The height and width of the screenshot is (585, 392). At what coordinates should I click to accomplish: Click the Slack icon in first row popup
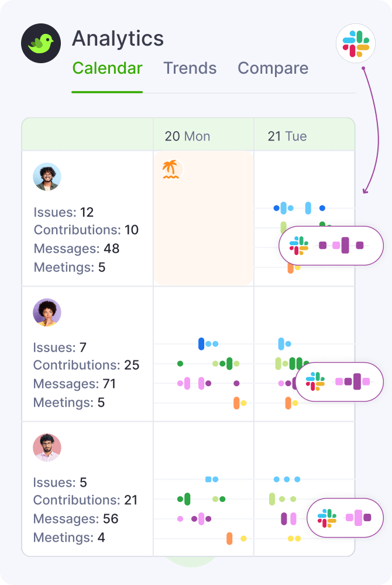pyautogui.click(x=299, y=246)
